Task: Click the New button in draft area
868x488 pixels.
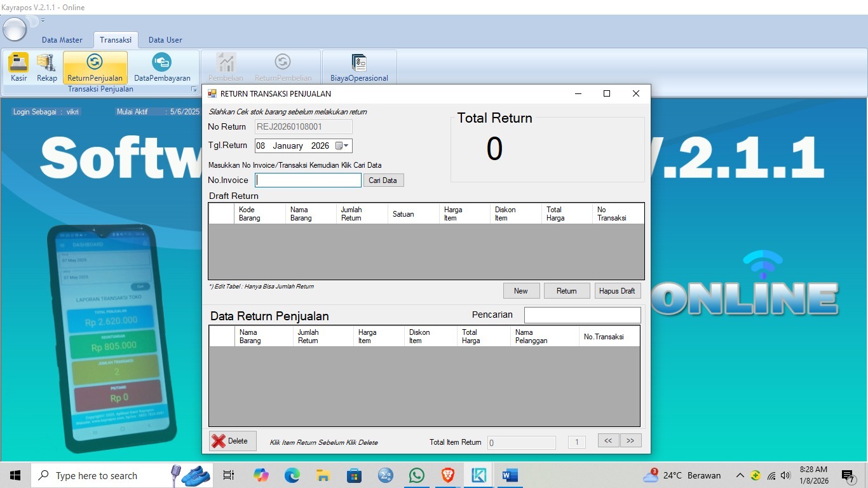Action: [521, 291]
